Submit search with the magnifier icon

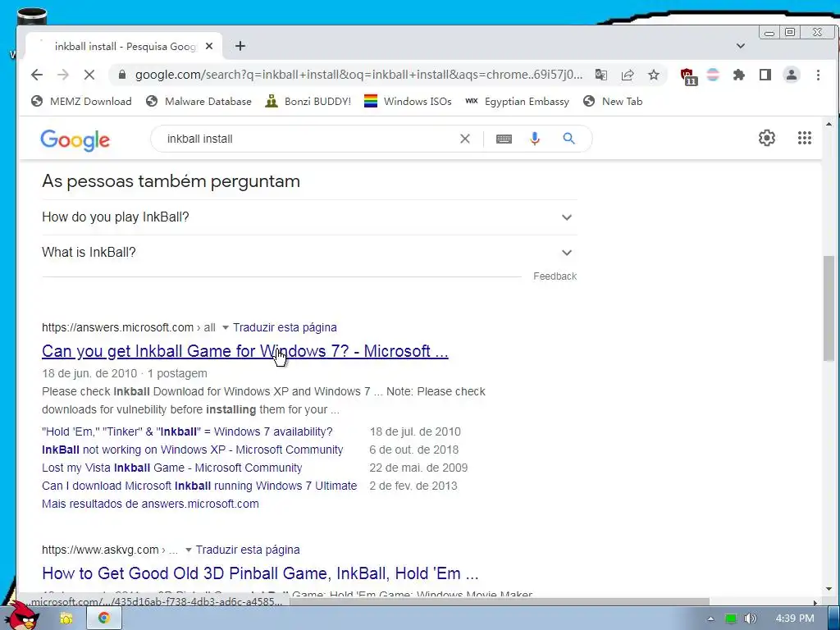(569, 139)
